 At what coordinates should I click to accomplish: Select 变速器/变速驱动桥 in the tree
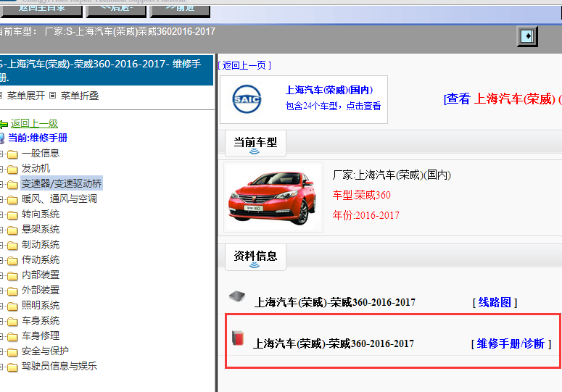click(62, 183)
